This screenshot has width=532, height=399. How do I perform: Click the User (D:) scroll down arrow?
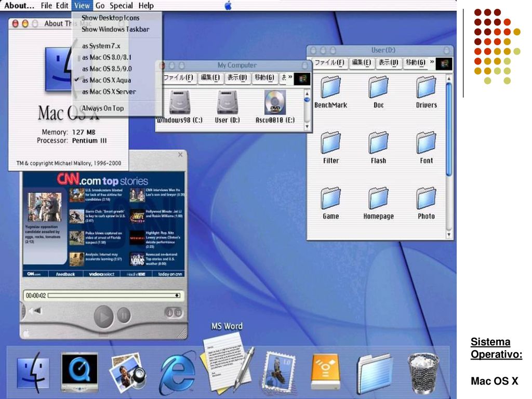click(x=449, y=234)
